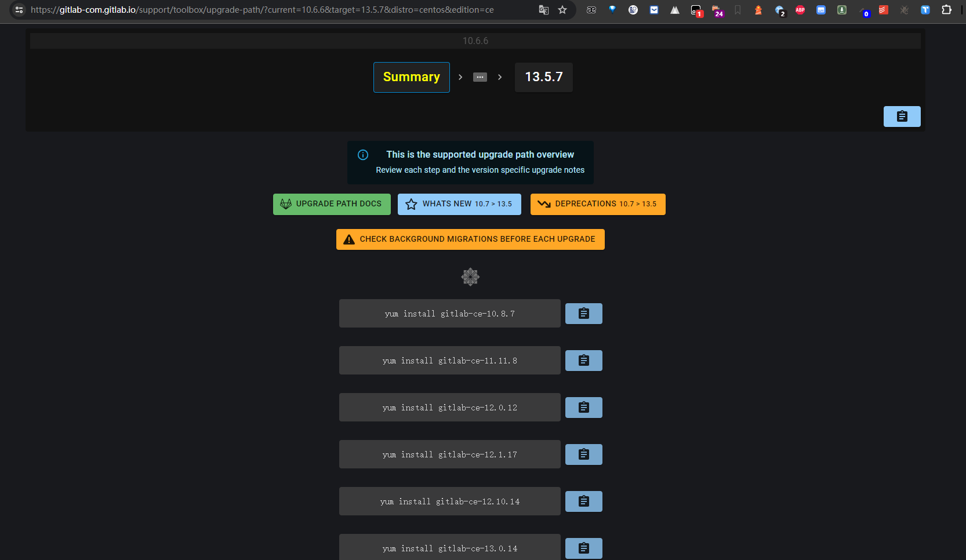Open WHATS NEW 10.7 > 13.5 button
Screen dimensions: 966x560
click(x=459, y=204)
